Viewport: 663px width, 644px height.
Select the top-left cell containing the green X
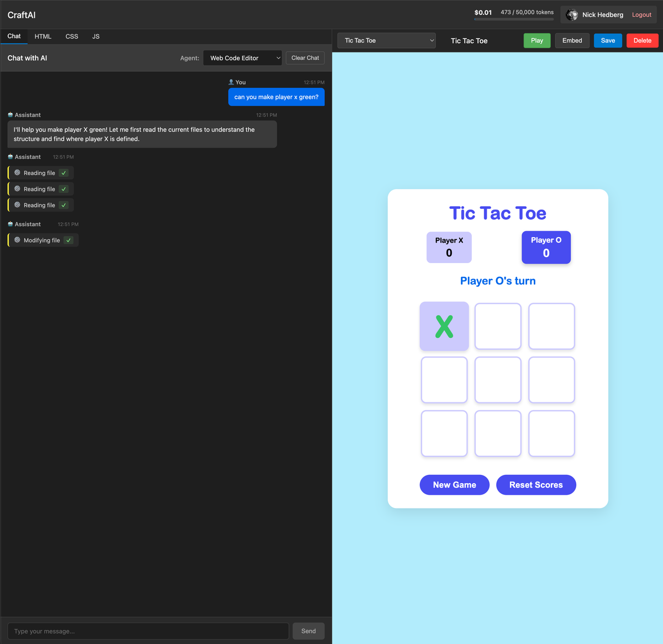(444, 326)
